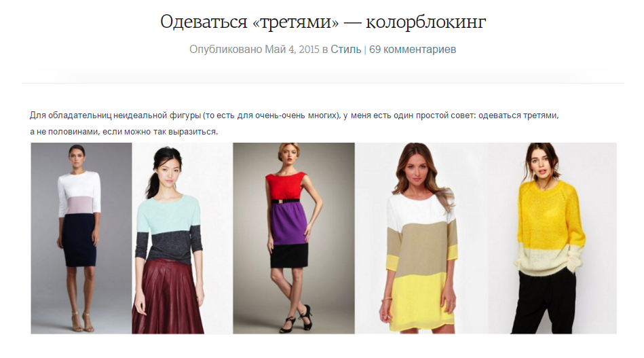
Task: Click the word Опубликовано in the byline
Action: [225, 50]
